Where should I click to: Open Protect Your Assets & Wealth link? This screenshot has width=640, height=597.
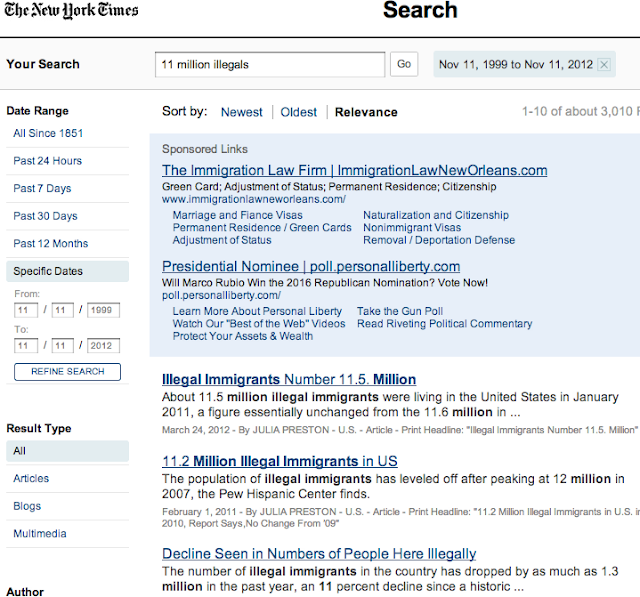(x=243, y=336)
